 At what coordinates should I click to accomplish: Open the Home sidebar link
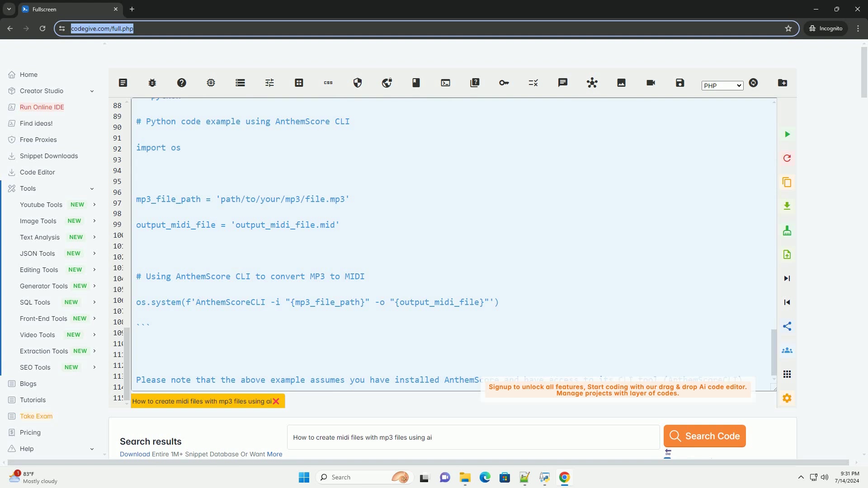pos(28,75)
